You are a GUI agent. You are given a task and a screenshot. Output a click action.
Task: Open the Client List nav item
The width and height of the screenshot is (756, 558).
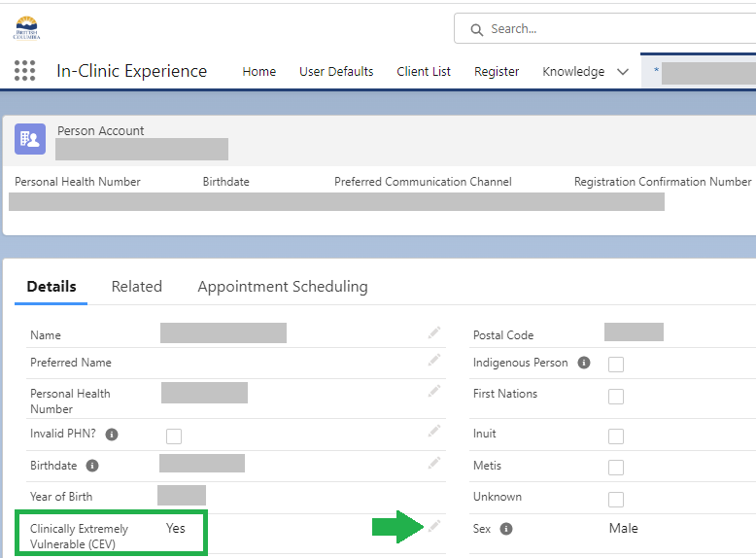point(424,72)
